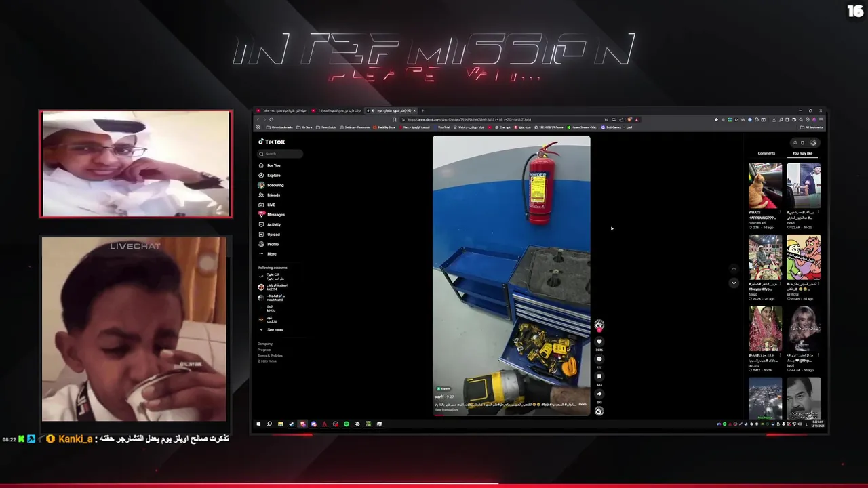Open the browser main menu icon
The width and height of the screenshot is (868, 488).
820,119
